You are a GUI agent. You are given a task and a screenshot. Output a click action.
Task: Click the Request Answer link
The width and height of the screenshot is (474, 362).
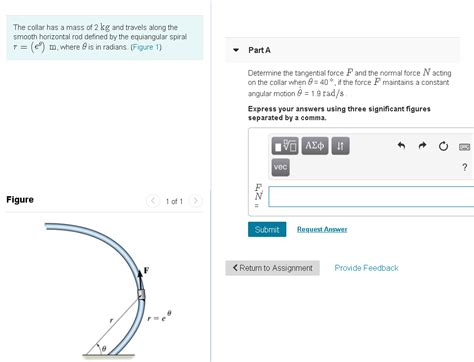click(x=322, y=229)
